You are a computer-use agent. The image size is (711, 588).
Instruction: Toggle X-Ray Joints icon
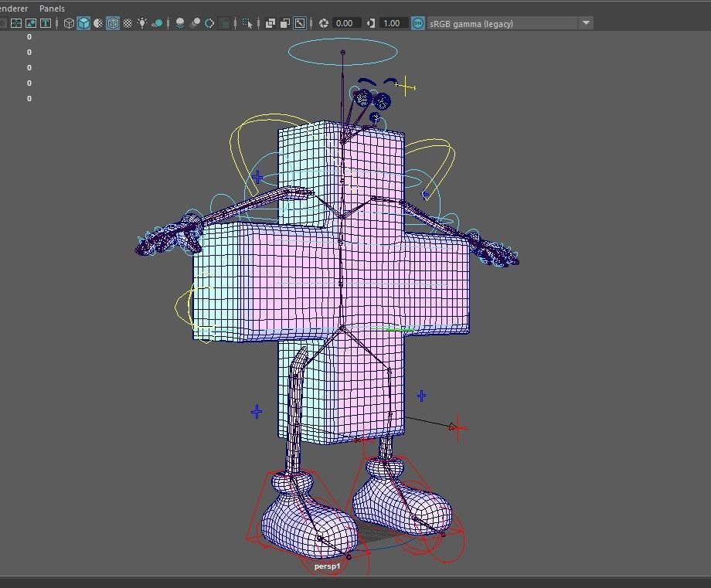coord(300,23)
